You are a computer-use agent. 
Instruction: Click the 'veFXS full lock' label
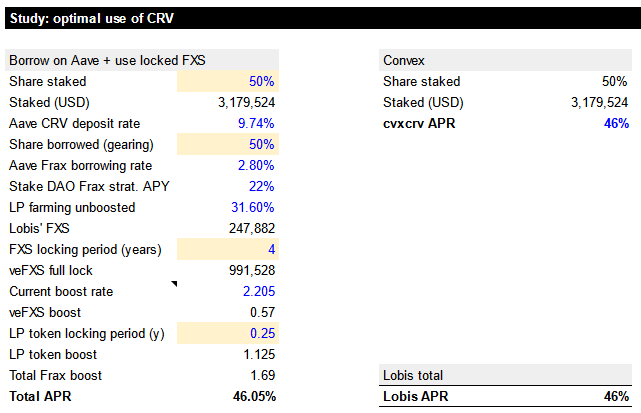tap(51, 270)
